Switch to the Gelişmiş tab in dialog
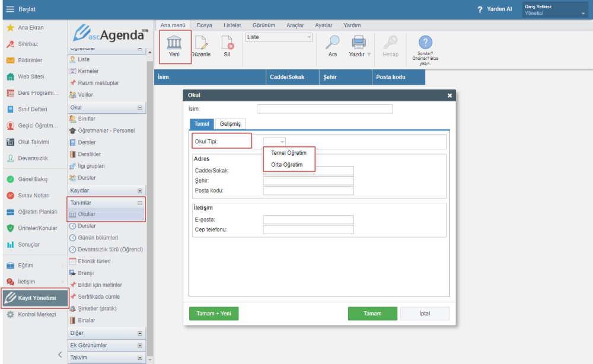The width and height of the screenshot is (593, 364). click(230, 124)
